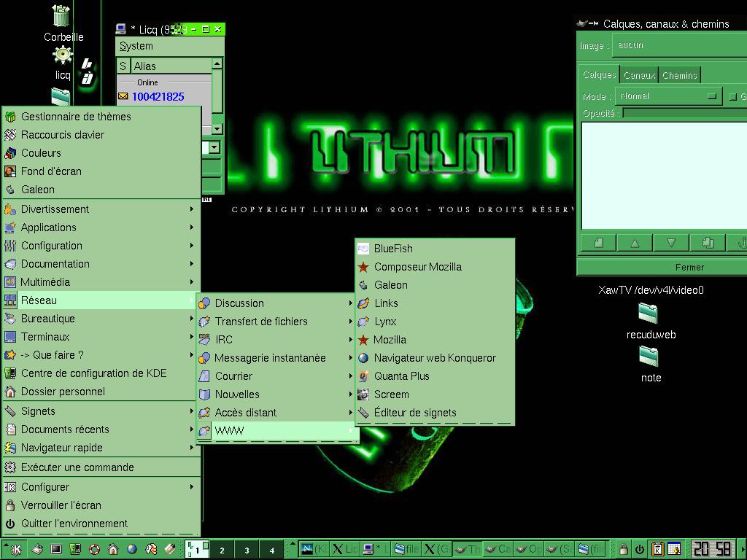Switch to the Chemins tab
Viewport: 747px width, 560px height.
pyautogui.click(x=680, y=75)
